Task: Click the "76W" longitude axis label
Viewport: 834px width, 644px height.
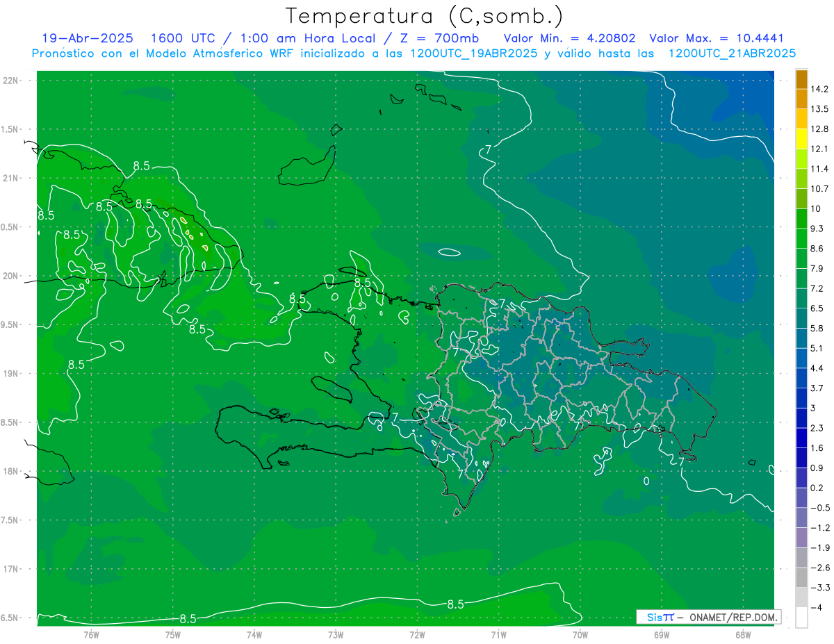Action: point(91,634)
